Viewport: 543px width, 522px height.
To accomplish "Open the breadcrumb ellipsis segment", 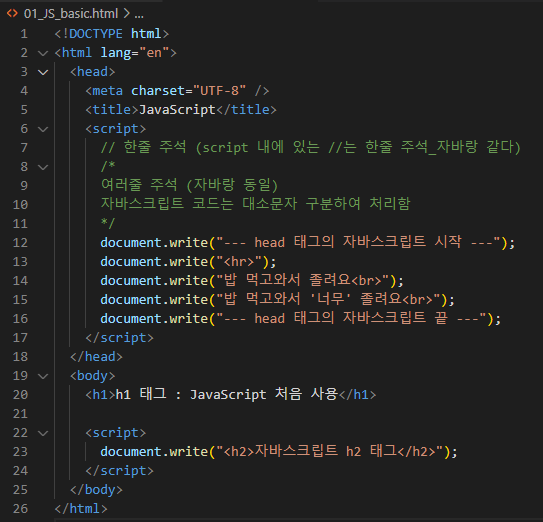I will coord(139,14).
